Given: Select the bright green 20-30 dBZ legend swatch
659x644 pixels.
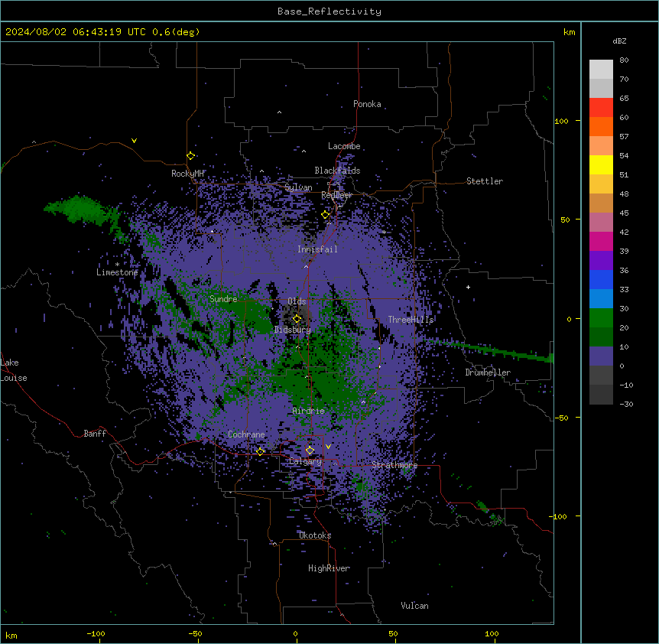Looking at the screenshot, I should coord(601,318).
